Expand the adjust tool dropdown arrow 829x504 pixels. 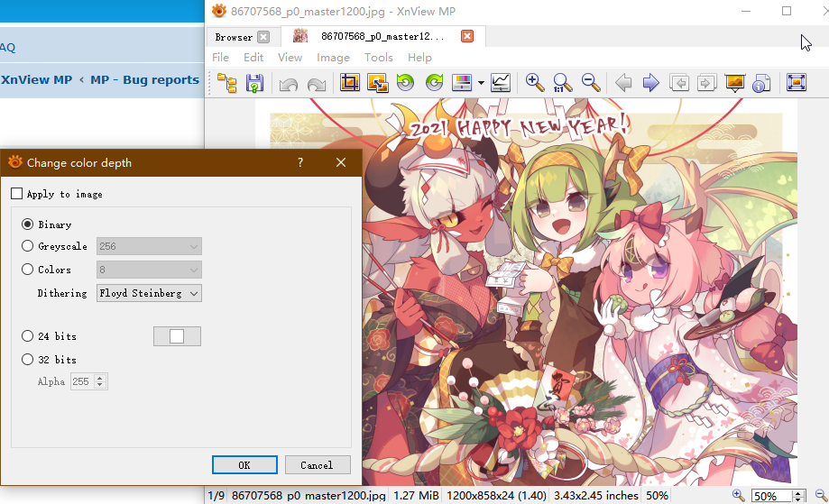[x=481, y=83]
